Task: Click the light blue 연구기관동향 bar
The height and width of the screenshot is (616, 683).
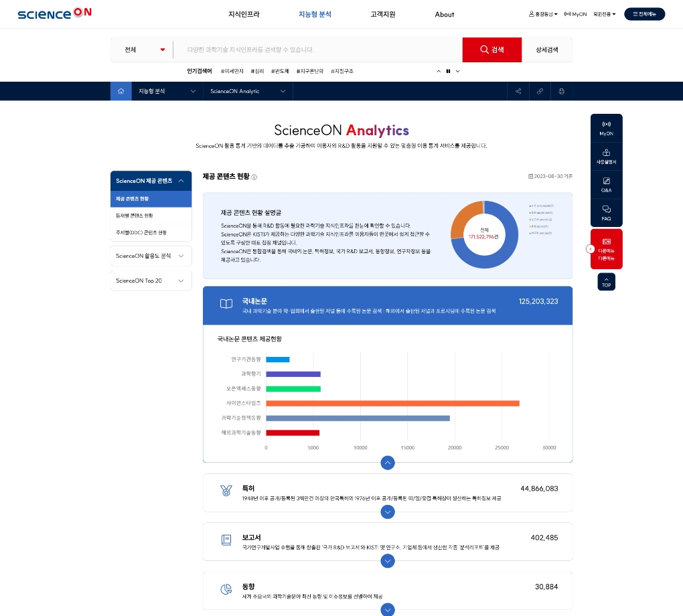Action: tap(278, 360)
